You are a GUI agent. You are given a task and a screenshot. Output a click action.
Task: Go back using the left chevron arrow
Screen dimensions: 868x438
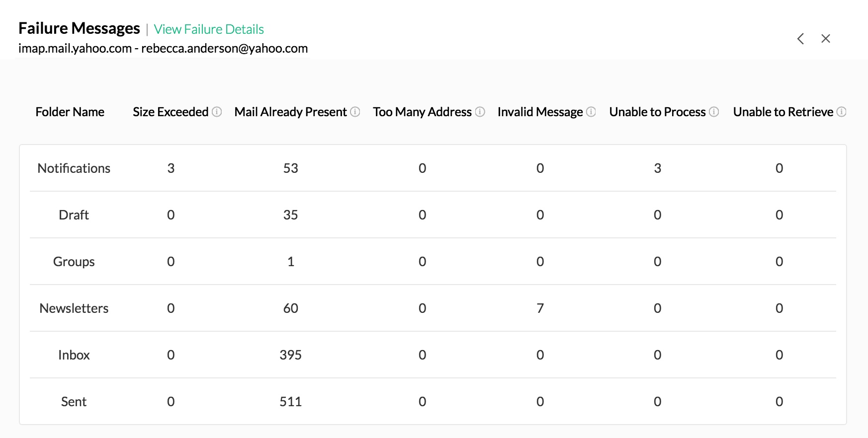point(800,39)
